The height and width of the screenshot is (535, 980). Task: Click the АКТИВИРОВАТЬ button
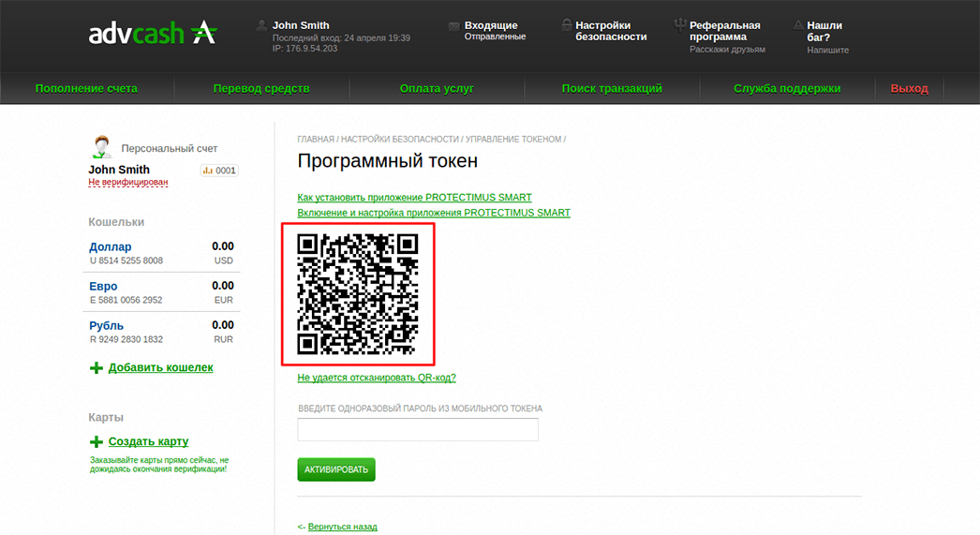click(336, 469)
